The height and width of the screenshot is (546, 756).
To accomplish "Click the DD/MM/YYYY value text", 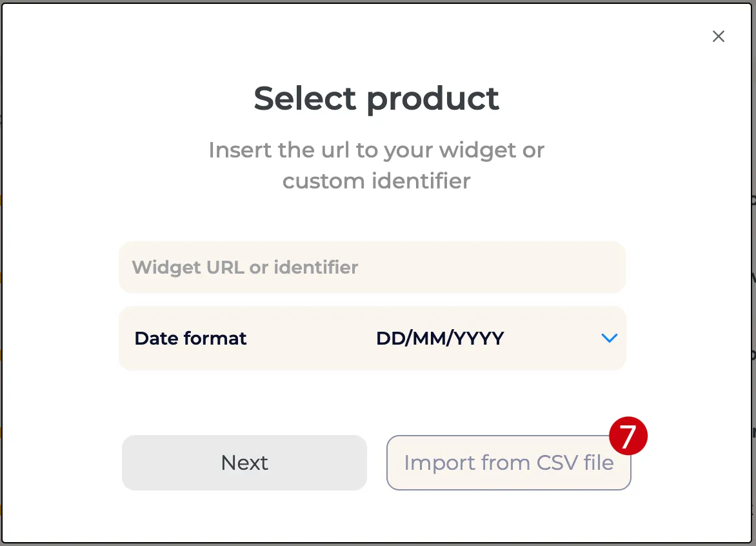I will pyautogui.click(x=441, y=338).
